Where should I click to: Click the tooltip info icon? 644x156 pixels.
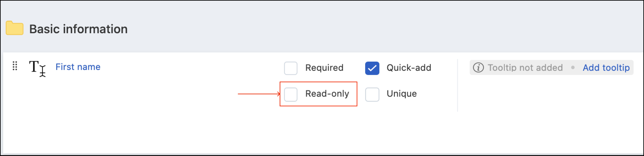[x=478, y=68]
